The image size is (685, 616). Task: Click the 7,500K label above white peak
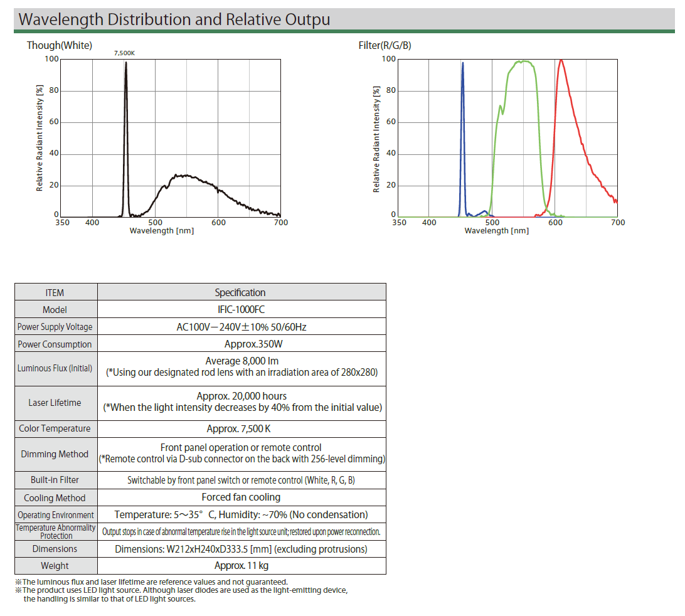[124, 54]
